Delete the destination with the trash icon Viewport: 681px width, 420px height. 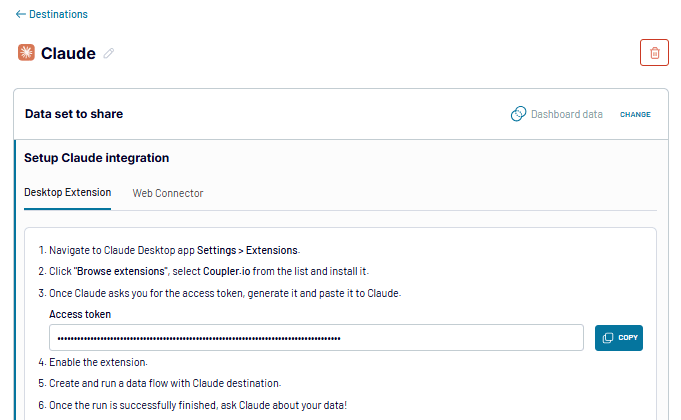(654, 53)
